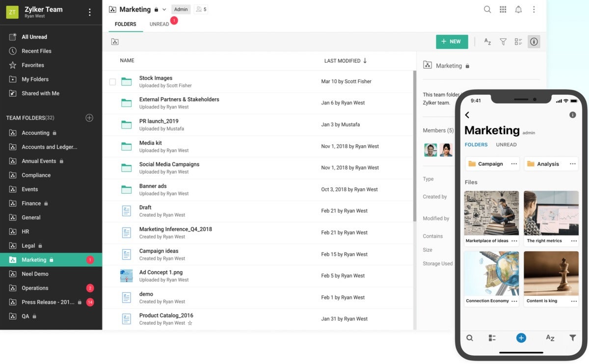Open the Ad Concept 1.png thumbnail
The height and width of the screenshot is (364, 589).
click(x=126, y=276)
